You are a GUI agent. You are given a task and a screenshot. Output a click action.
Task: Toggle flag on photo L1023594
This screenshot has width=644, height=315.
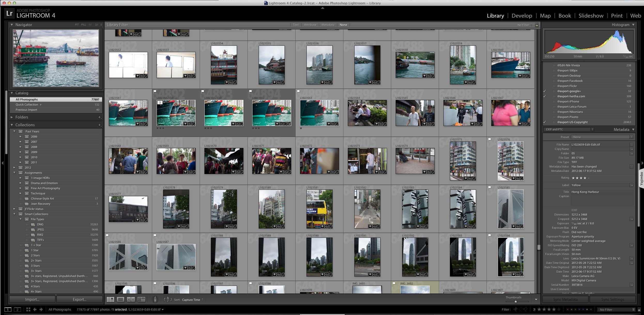[489, 235]
